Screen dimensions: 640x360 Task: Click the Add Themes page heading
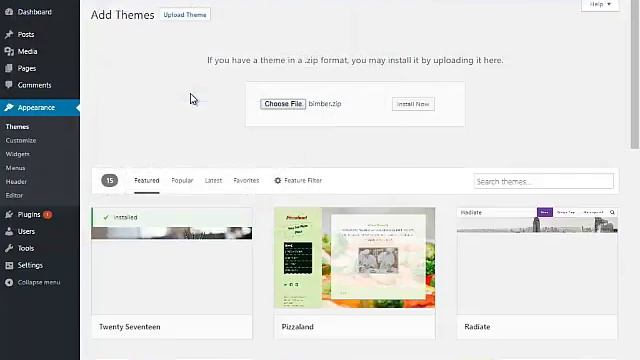pyautogui.click(x=122, y=15)
